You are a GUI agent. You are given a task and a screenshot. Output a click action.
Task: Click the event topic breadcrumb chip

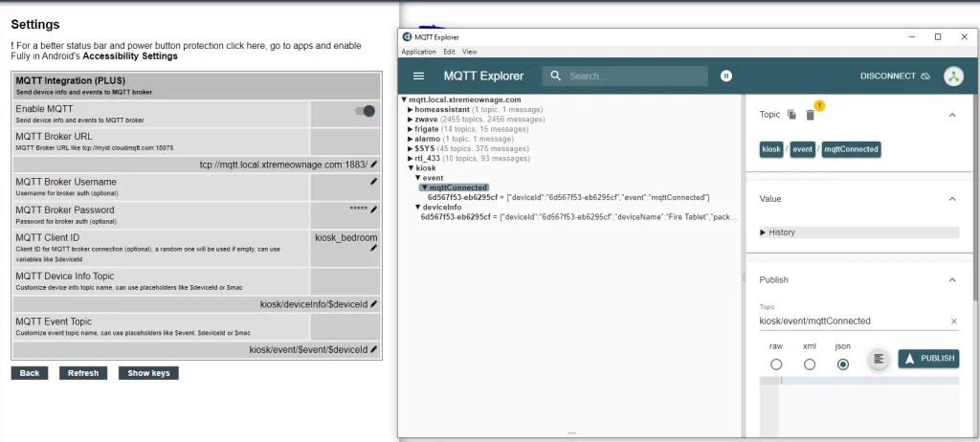(x=803, y=149)
